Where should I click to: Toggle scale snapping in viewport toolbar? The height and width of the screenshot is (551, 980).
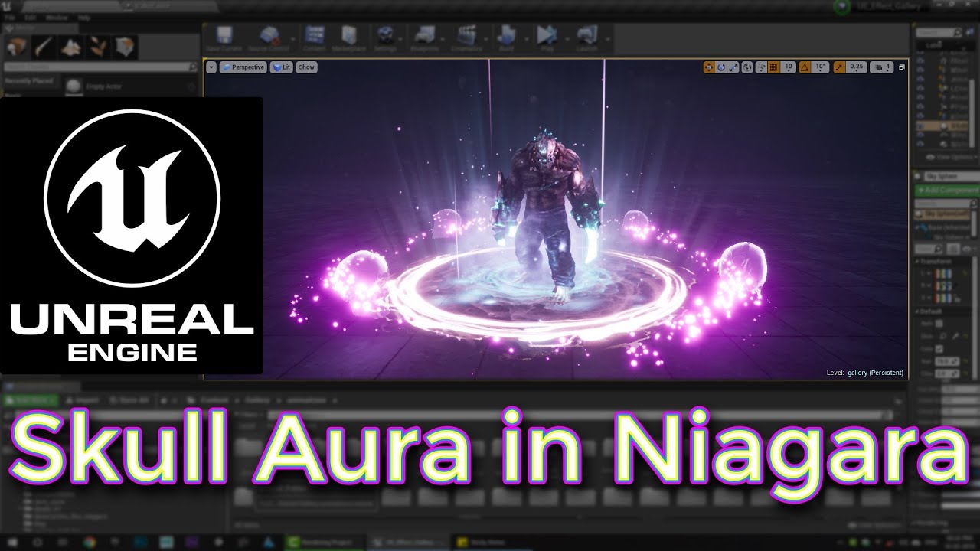(x=840, y=67)
